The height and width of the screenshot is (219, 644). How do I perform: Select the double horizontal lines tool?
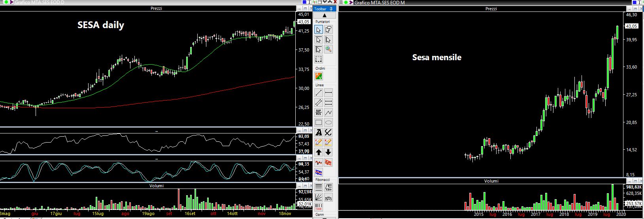[328, 103]
